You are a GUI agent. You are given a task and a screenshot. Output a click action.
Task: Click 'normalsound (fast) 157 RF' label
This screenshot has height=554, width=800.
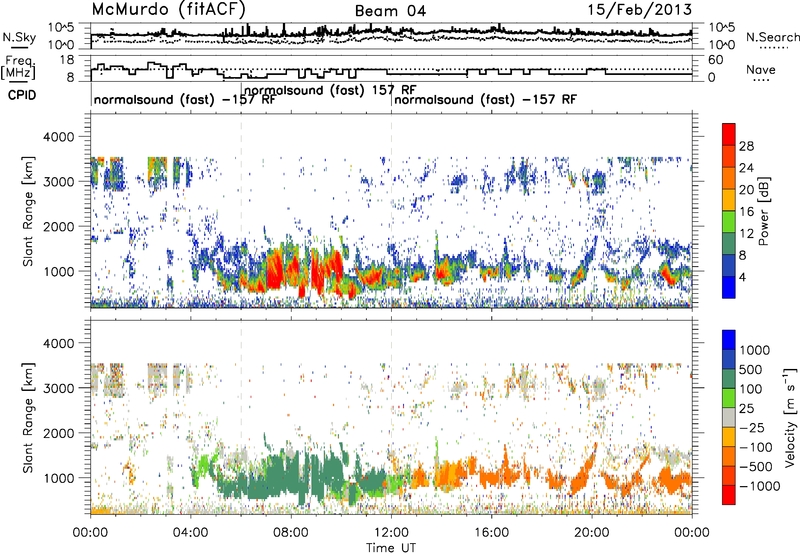pyautogui.click(x=331, y=90)
